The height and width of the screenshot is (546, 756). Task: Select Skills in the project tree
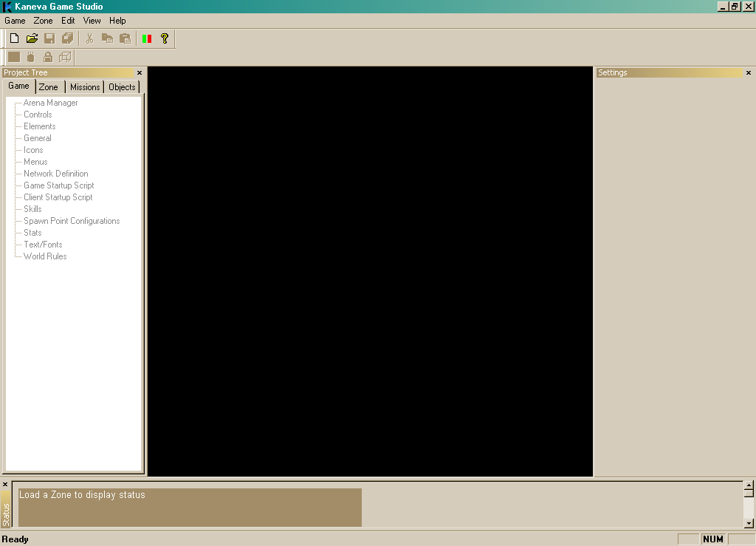point(32,209)
